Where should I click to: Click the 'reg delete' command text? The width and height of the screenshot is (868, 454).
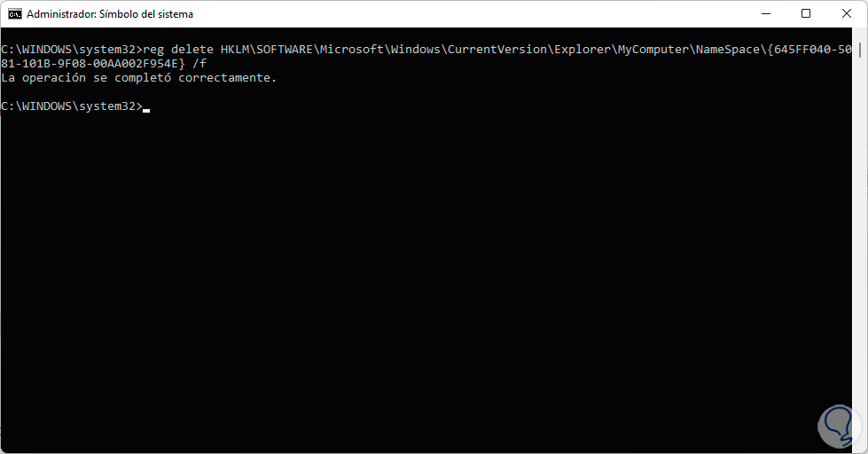pyautogui.click(x=178, y=50)
